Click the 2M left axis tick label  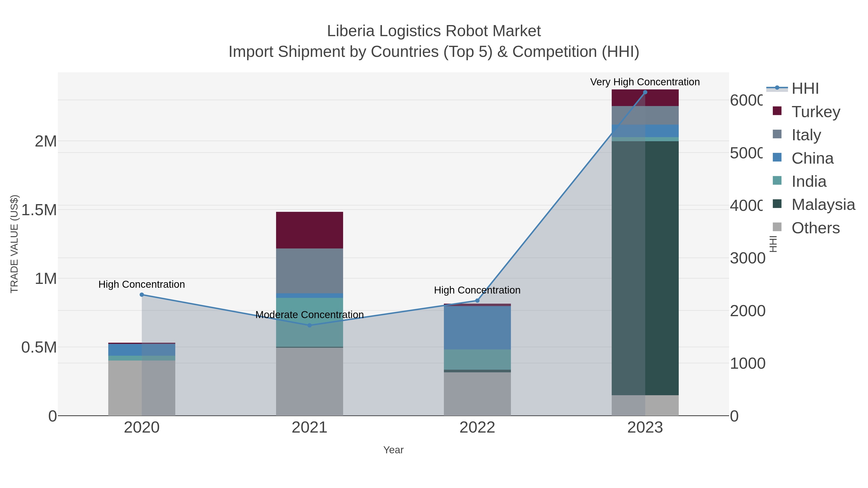[x=46, y=141]
